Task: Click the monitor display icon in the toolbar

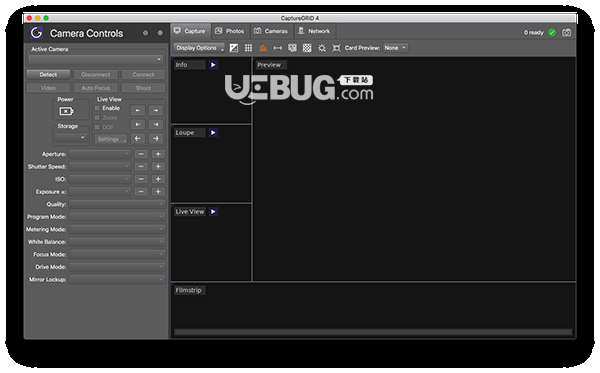Action: click(x=292, y=48)
